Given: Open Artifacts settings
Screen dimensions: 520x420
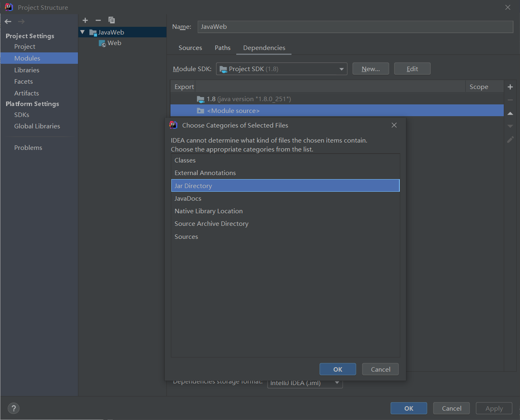Looking at the screenshot, I should click(26, 93).
